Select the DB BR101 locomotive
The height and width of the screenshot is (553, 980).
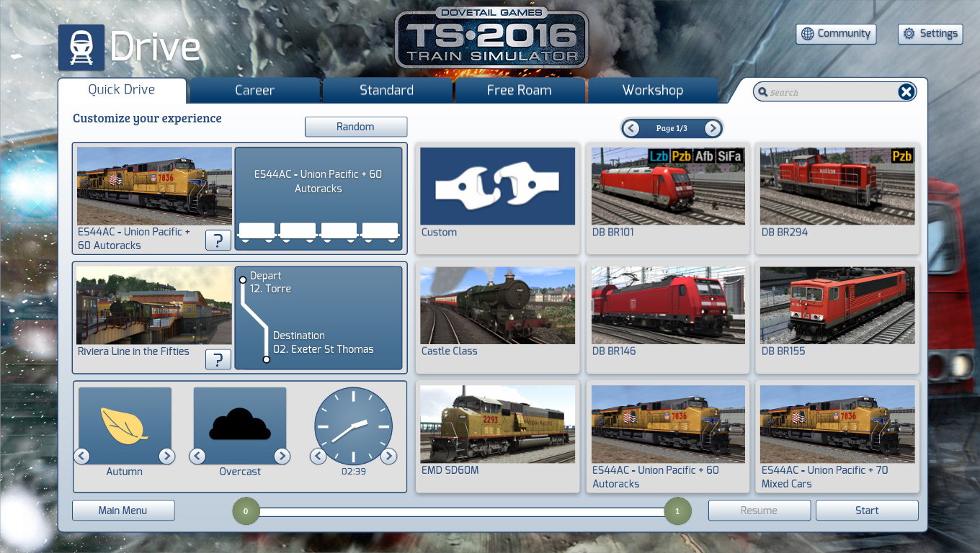[668, 198]
